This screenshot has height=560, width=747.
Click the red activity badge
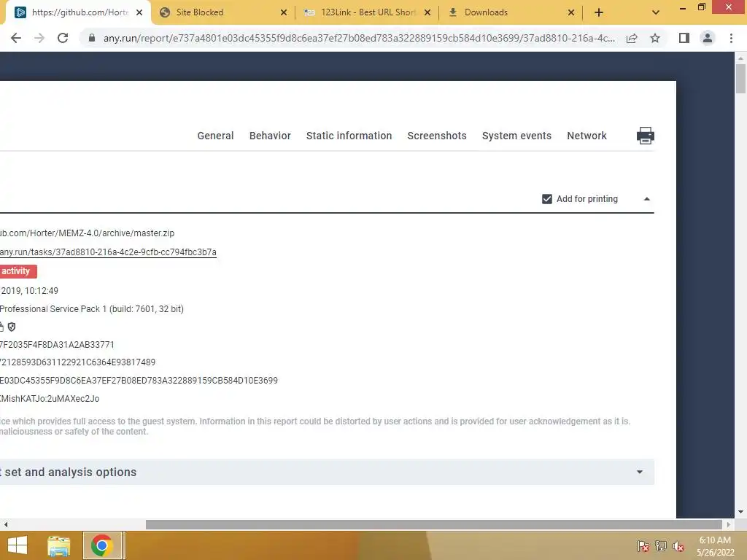point(18,271)
